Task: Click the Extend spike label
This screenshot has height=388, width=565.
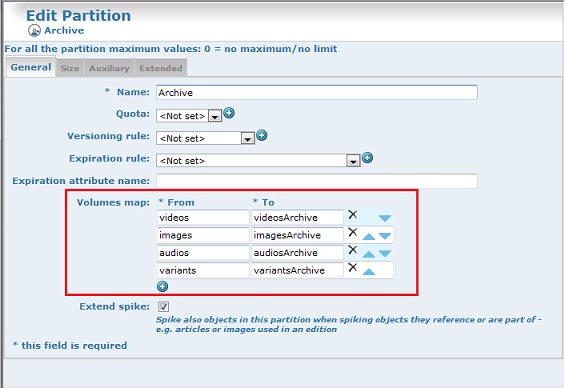Action: (x=115, y=307)
